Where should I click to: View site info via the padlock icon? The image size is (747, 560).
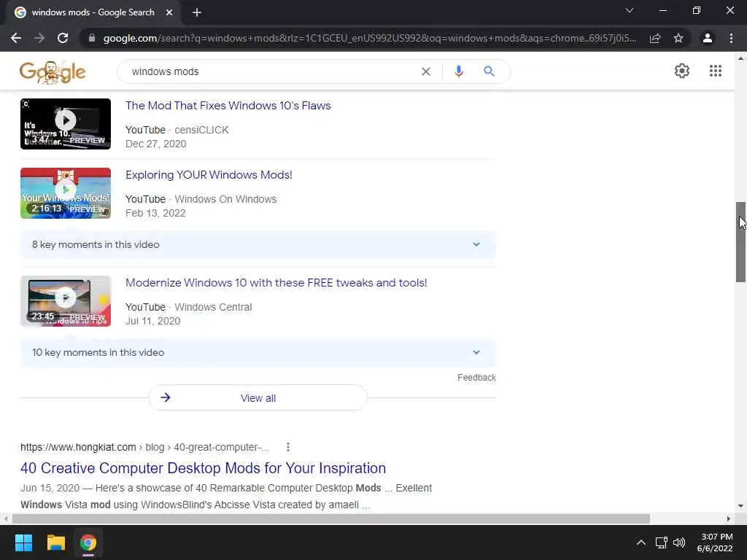92,38
